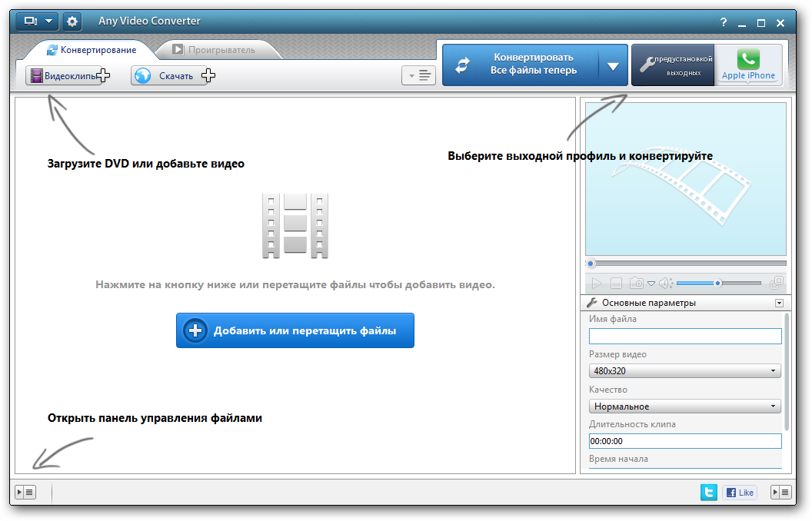The width and height of the screenshot is (812, 521).
Task: Adjust the volume slider in the preview player
Action: 717,284
